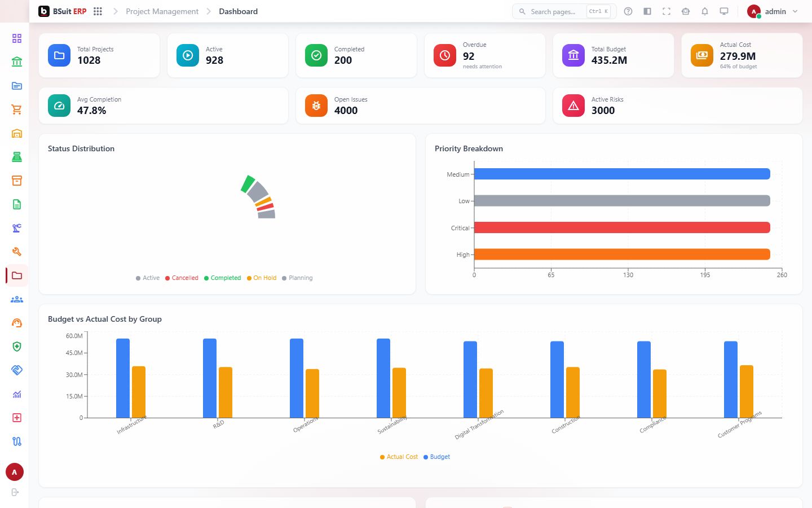
Task: Open the analytics chart icon in the sidebar
Action: [17, 394]
